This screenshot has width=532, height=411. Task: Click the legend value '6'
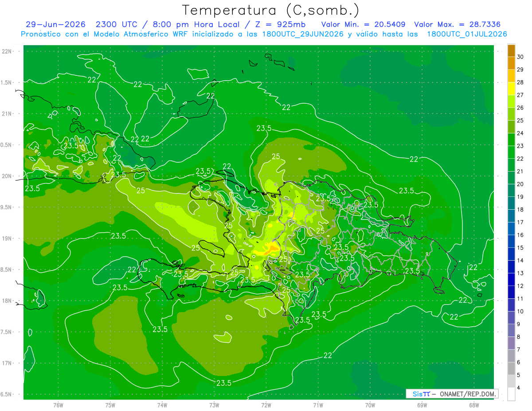coord(520,363)
